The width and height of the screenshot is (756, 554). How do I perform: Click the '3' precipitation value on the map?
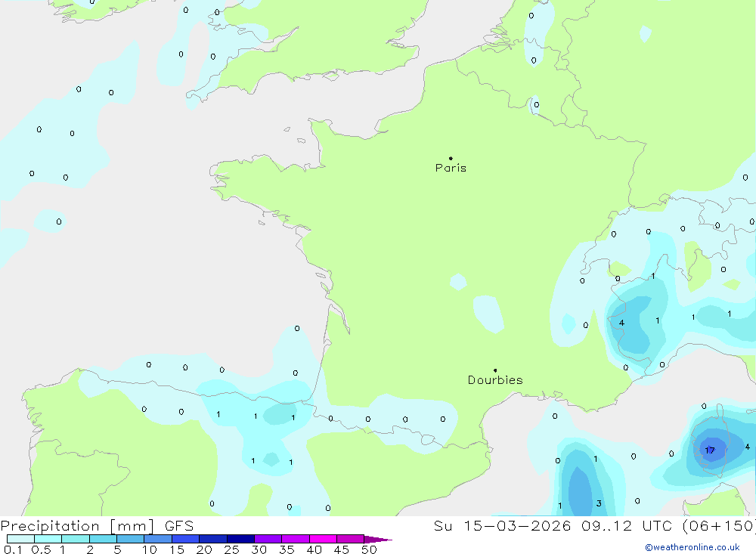click(599, 503)
